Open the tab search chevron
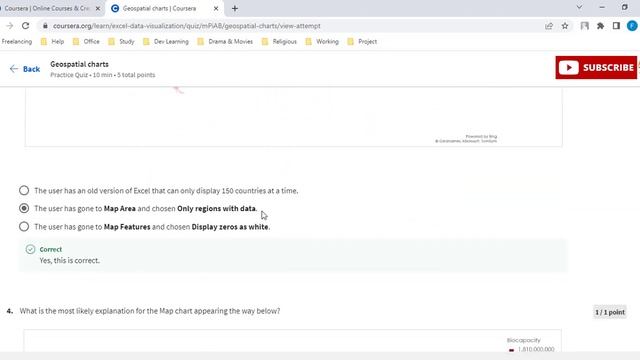 coord(579,7)
